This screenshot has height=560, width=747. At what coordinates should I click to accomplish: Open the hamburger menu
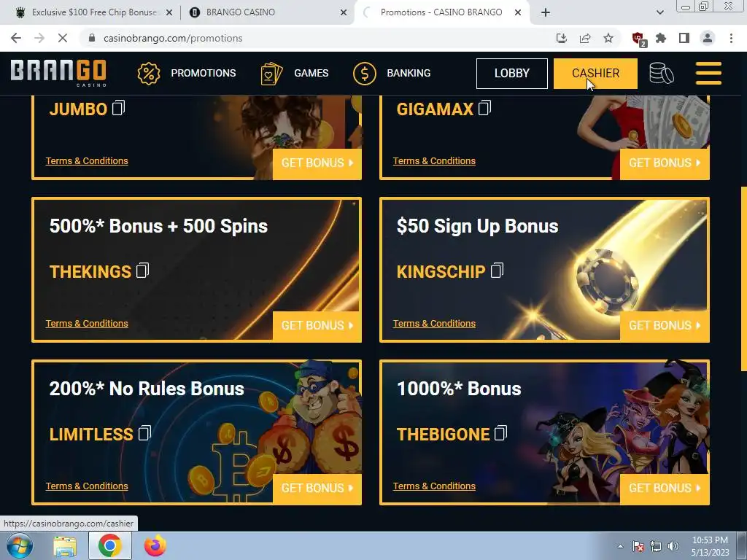708,74
